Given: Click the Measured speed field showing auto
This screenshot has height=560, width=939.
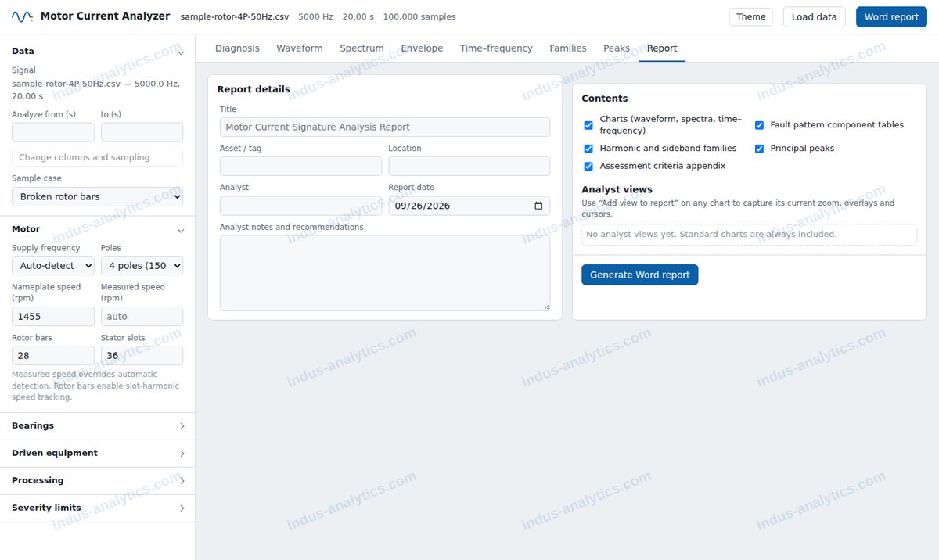Looking at the screenshot, I should coord(142,317).
